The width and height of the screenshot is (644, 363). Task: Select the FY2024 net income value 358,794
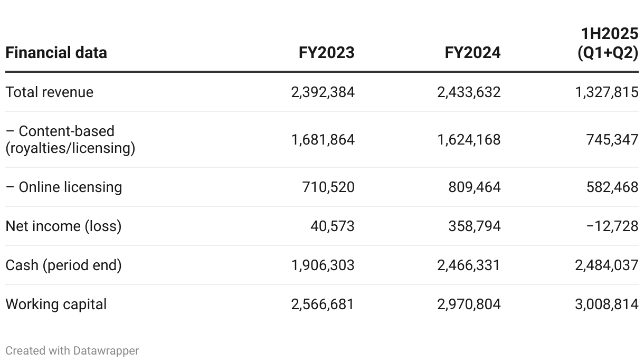click(x=474, y=226)
